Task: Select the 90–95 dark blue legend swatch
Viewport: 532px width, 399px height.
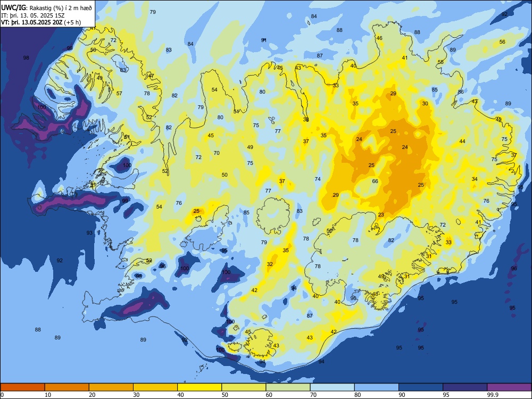Action: (x=421, y=387)
